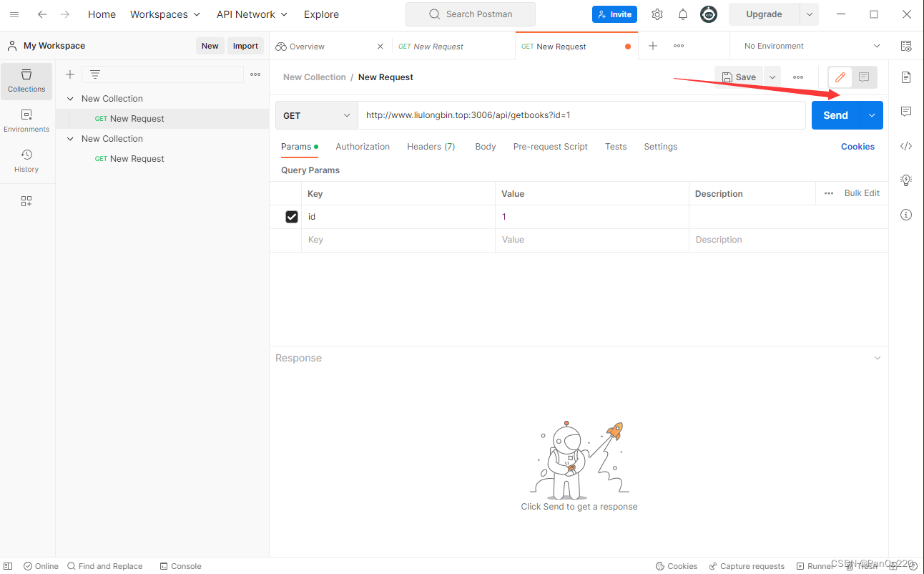The image size is (924, 574).
Task: Open the Workspaces dropdown
Action: coord(165,14)
